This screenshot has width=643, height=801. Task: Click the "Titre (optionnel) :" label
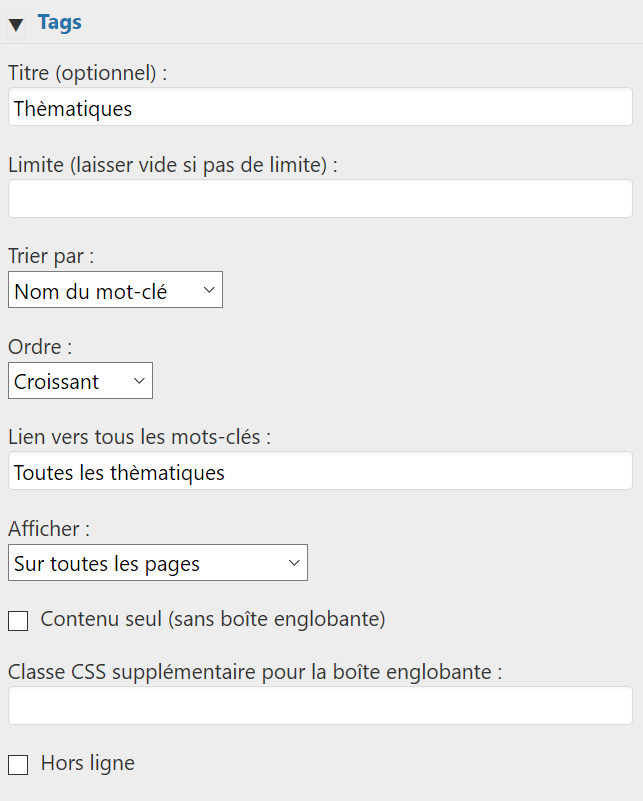point(87,73)
